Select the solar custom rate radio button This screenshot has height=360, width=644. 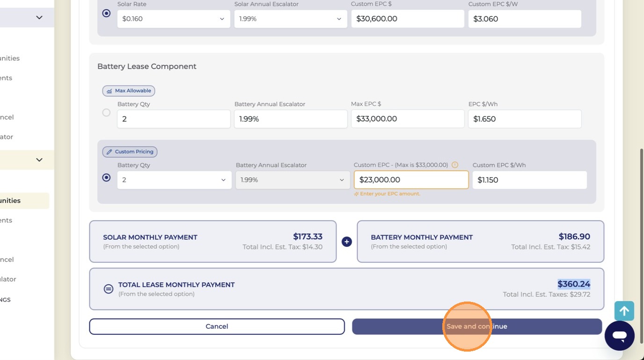(x=106, y=13)
